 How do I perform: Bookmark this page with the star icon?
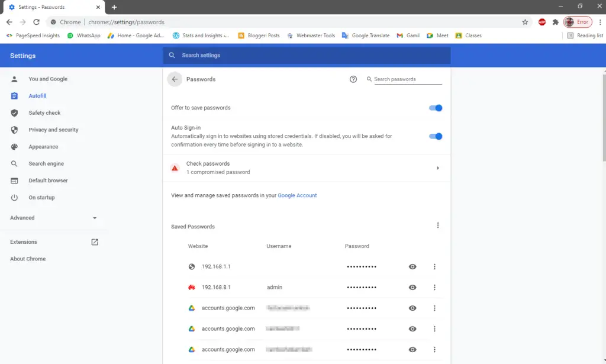pos(525,21)
